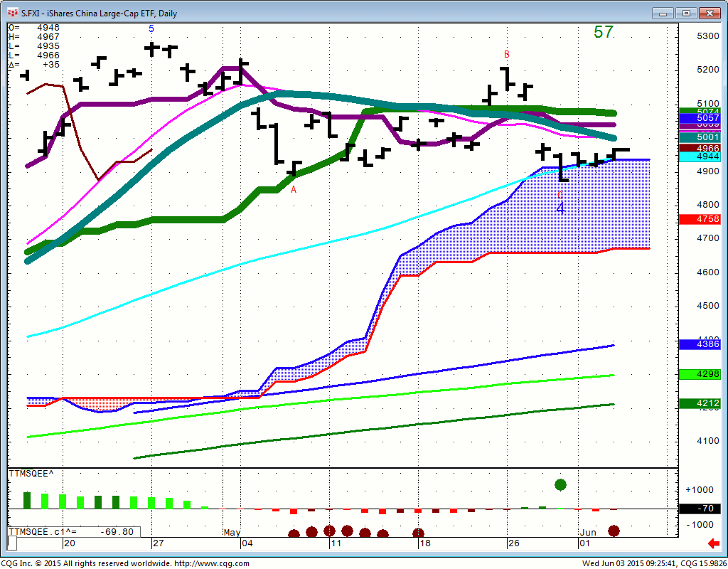Click the black -70 study value label
Screen dimensions: 728x569
pos(700,509)
